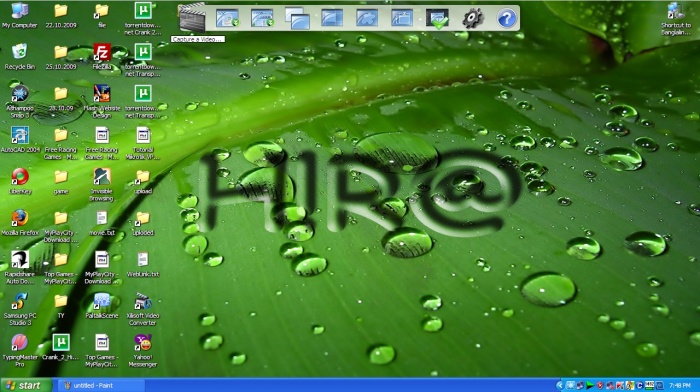This screenshot has width=700, height=392.
Task: Click the taskbar clock showing 7:48 PM
Action: [679, 385]
